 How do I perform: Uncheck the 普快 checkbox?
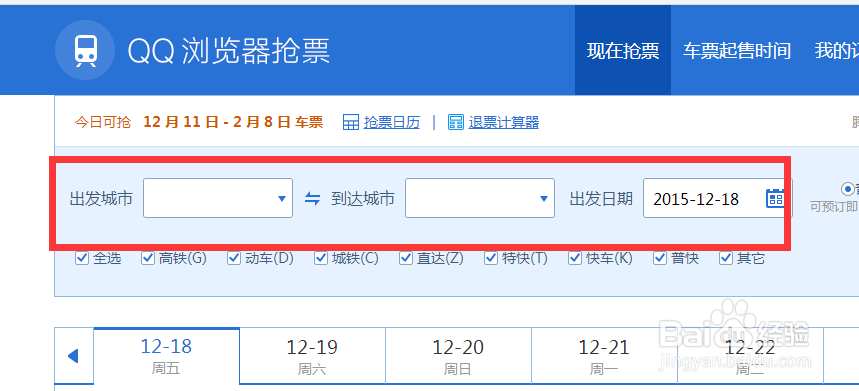(x=660, y=258)
